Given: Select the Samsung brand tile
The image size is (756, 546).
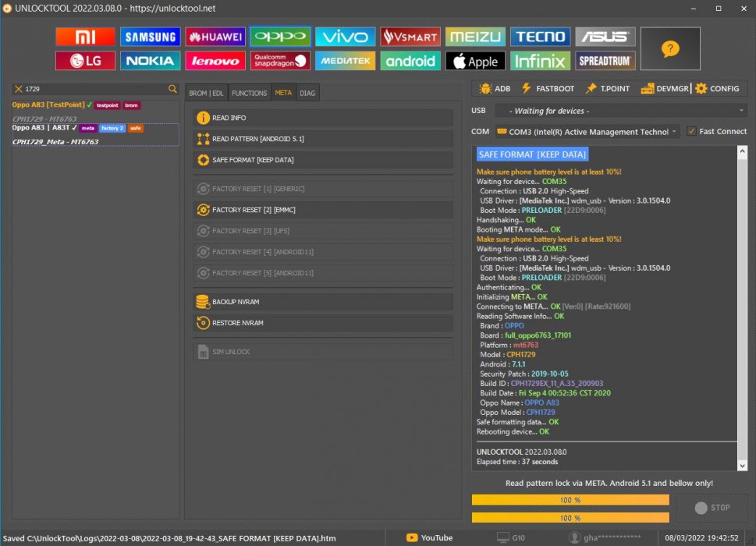Looking at the screenshot, I should [x=150, y=37].
